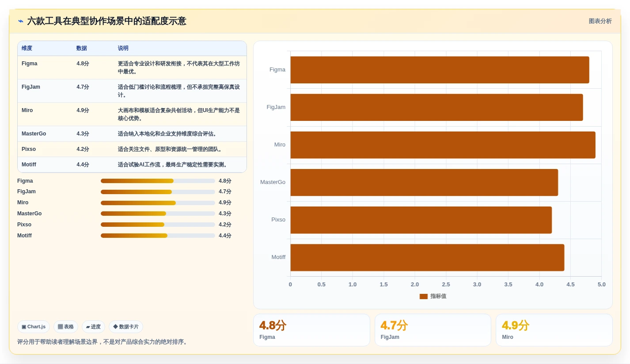This screenshot has height=364, width=630.
Task: Click the 表格 tag chip
Action: [66, 327]
